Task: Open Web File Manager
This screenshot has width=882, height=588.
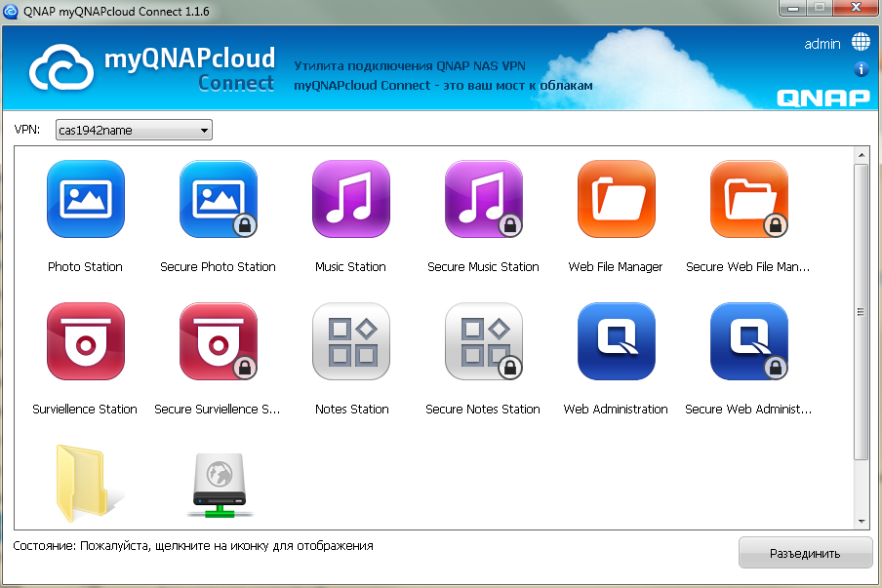Action: coord(617,199)
